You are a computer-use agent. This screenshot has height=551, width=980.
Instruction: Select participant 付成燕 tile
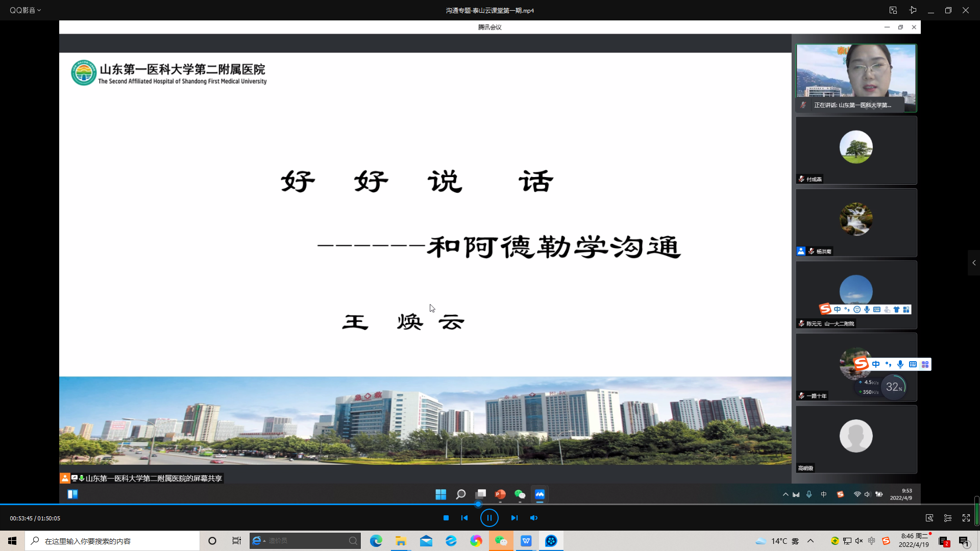click(856, 150)
